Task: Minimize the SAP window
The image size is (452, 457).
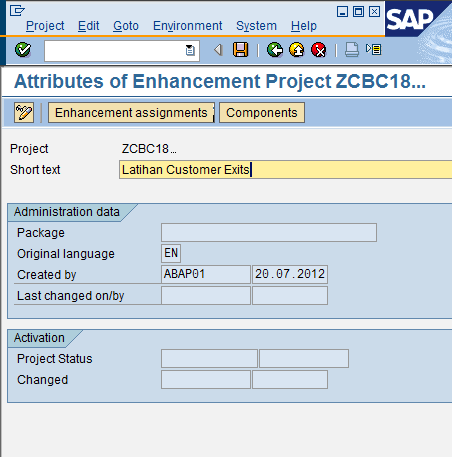Action: [x=342, y=12]
